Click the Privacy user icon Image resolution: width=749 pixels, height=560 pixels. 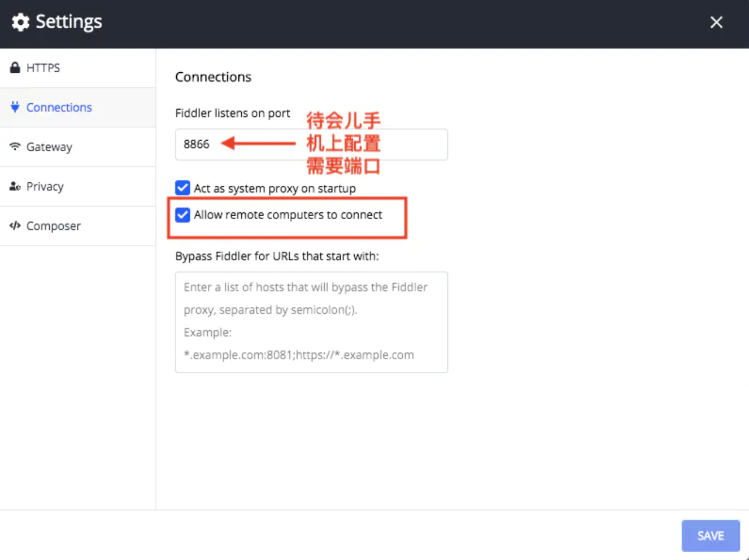pos(15,186)
